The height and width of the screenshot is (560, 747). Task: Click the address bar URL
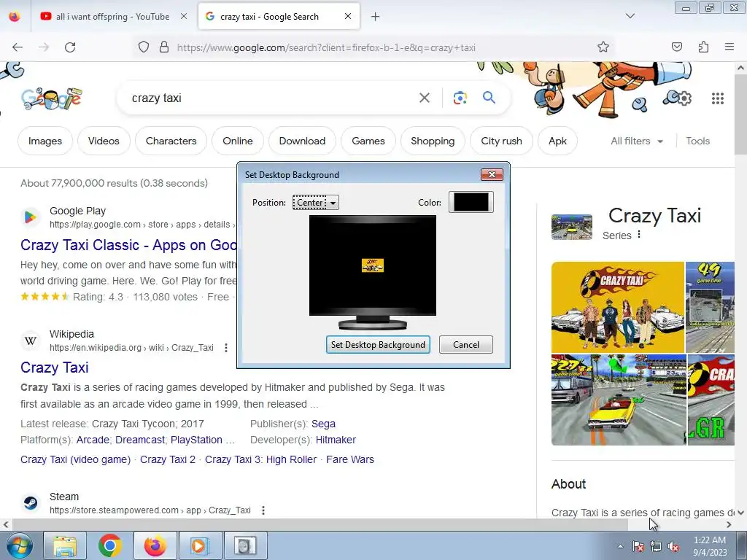tap(326, 47)
